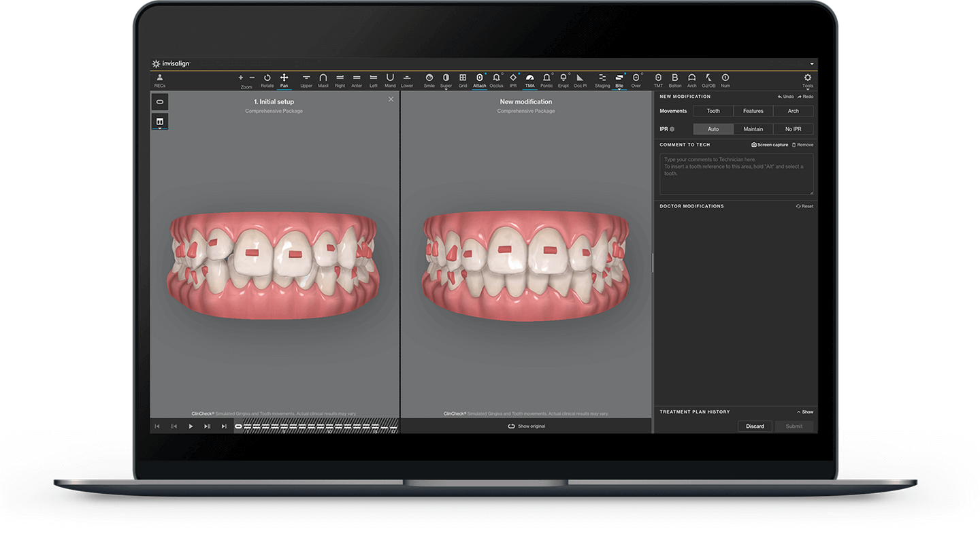Select the Pan tool

coord(284,80)
